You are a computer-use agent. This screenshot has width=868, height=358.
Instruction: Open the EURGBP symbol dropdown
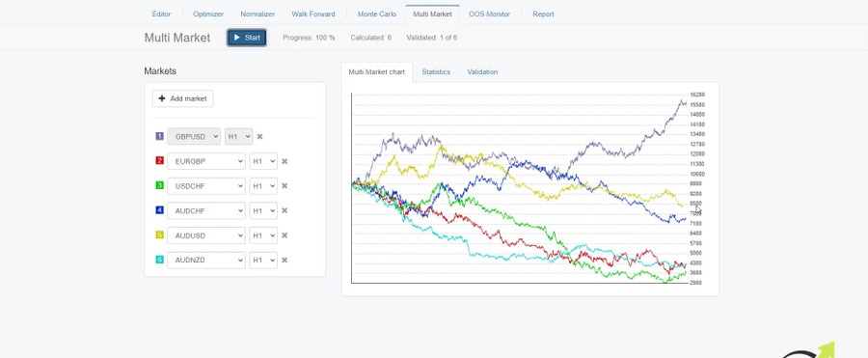pyautogui.click(x=206, y=161)
